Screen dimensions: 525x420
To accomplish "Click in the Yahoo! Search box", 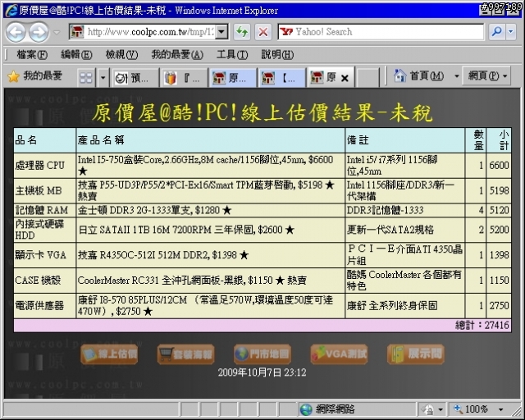I will coord(381,32).
